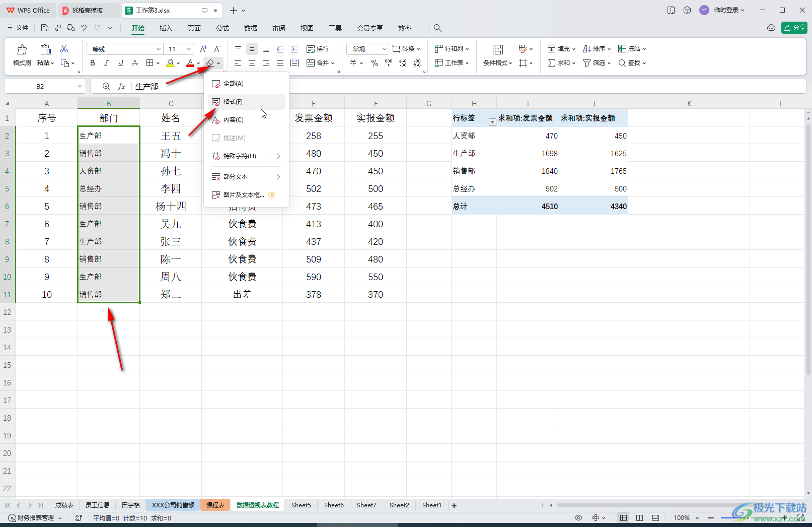Expand the fill color dropdown arrow
Screen dimensions: 812x527
pyautogui.click(x=178, y=63)
